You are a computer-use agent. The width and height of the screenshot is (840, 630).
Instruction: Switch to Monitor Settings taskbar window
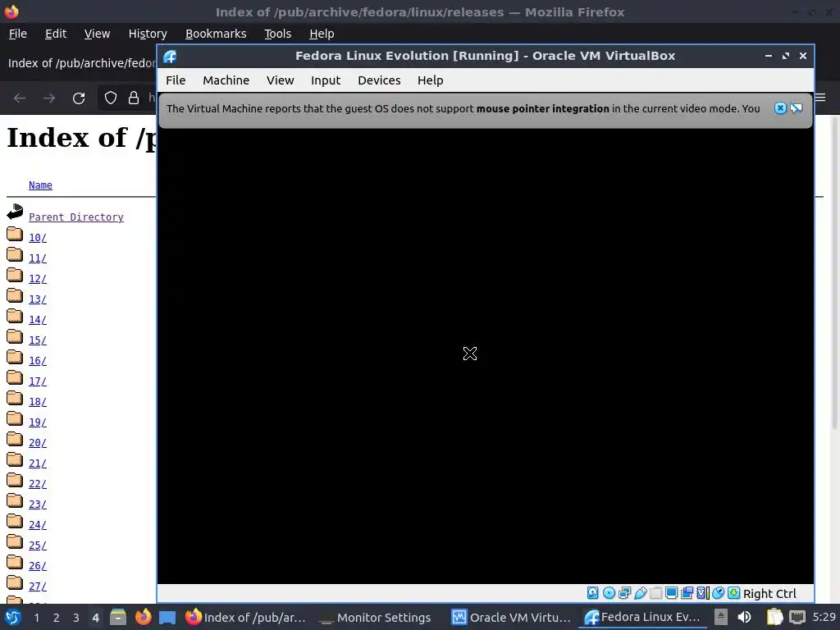click(374, 618)
